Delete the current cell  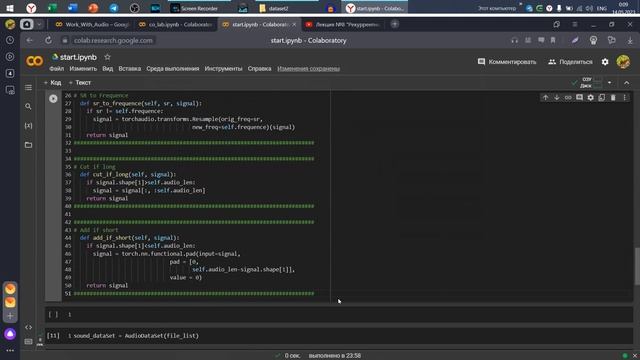click(613, 98)
